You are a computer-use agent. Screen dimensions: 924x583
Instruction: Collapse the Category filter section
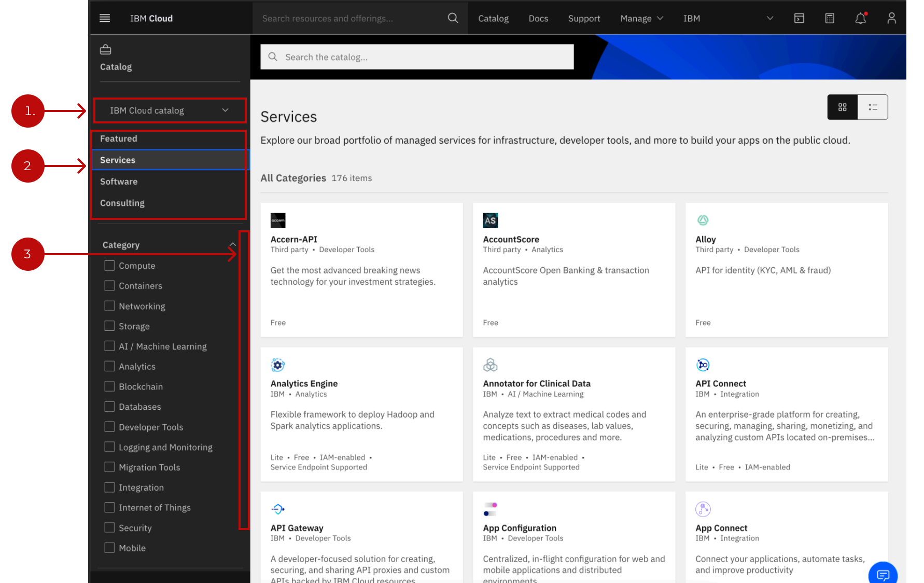(233, 245)
